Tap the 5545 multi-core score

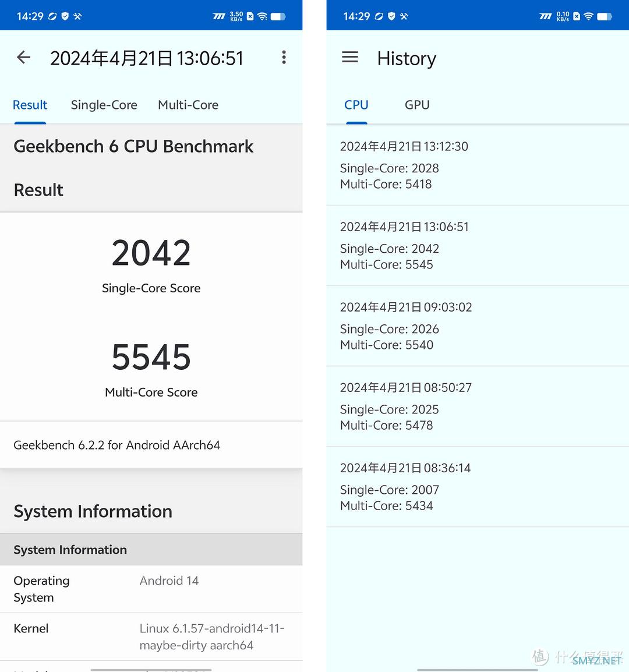tap(151, 357)
